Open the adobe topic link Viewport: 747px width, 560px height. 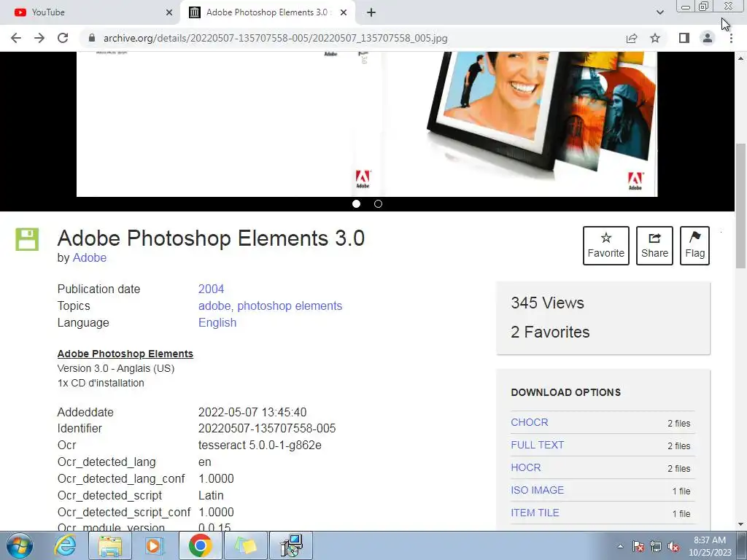215,306
